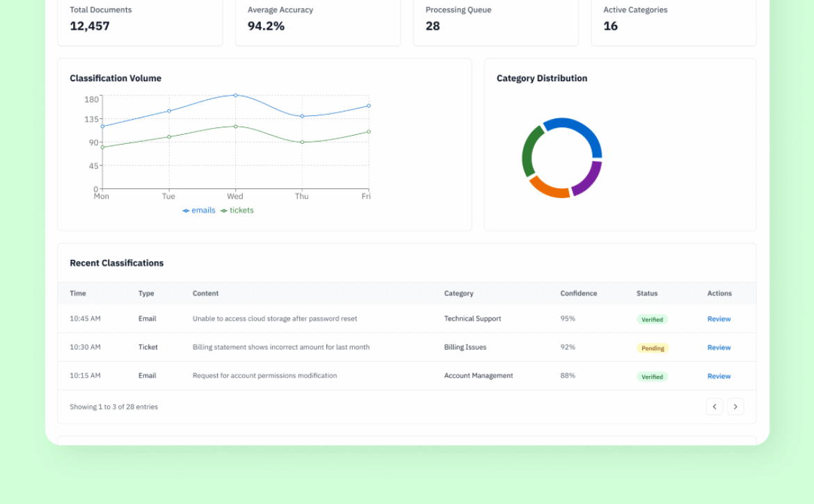Toggle tickets series in chart legend

(x=237, y=211)
